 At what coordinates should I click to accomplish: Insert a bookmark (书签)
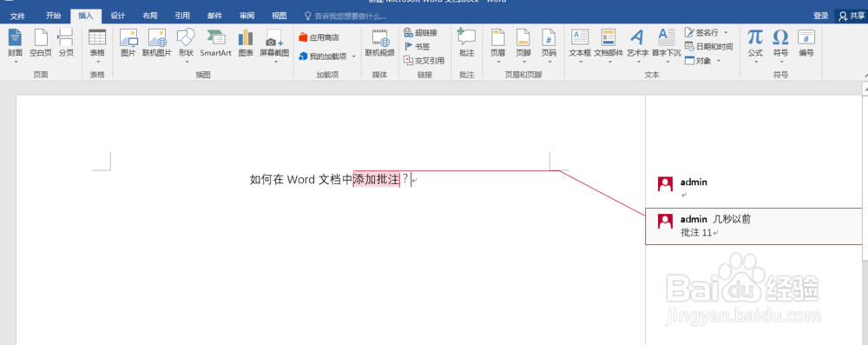pyautogui.click(x=418, y=47)
